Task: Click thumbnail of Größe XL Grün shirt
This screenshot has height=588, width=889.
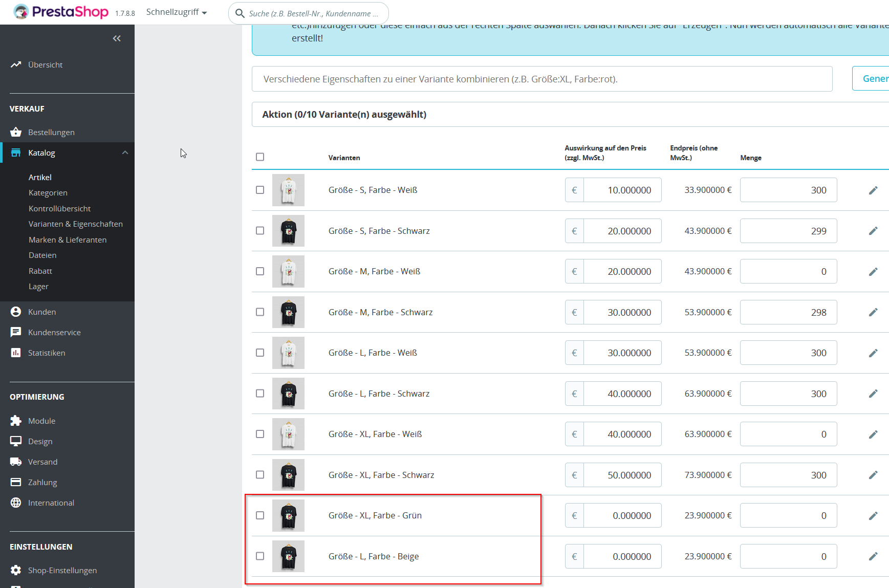Action: 288,515
